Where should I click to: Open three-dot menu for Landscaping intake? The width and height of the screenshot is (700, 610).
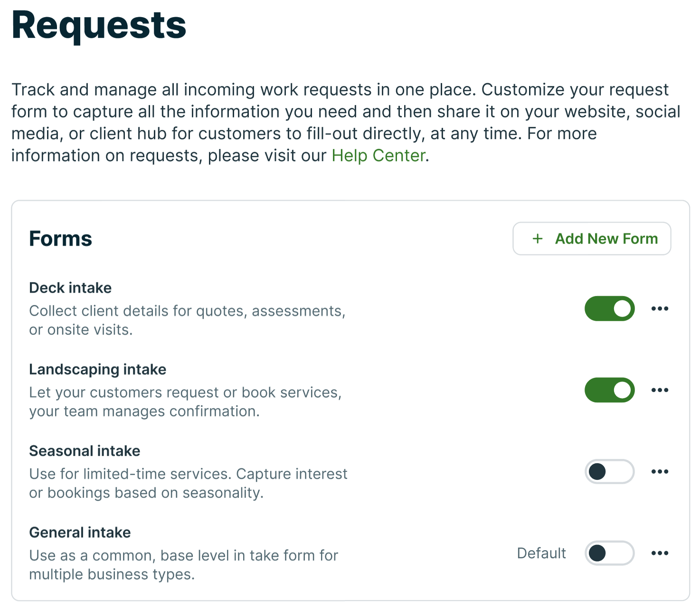tap(660, 390)
